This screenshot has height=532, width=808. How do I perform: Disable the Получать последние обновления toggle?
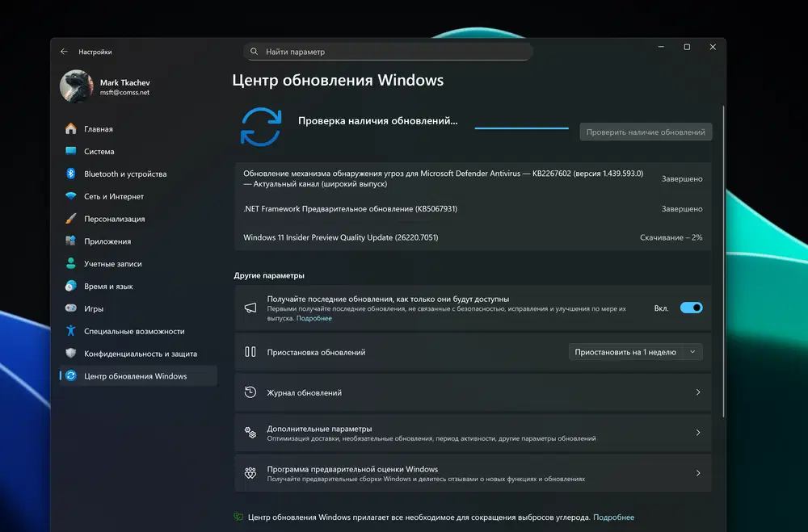[x=692, y=308]
